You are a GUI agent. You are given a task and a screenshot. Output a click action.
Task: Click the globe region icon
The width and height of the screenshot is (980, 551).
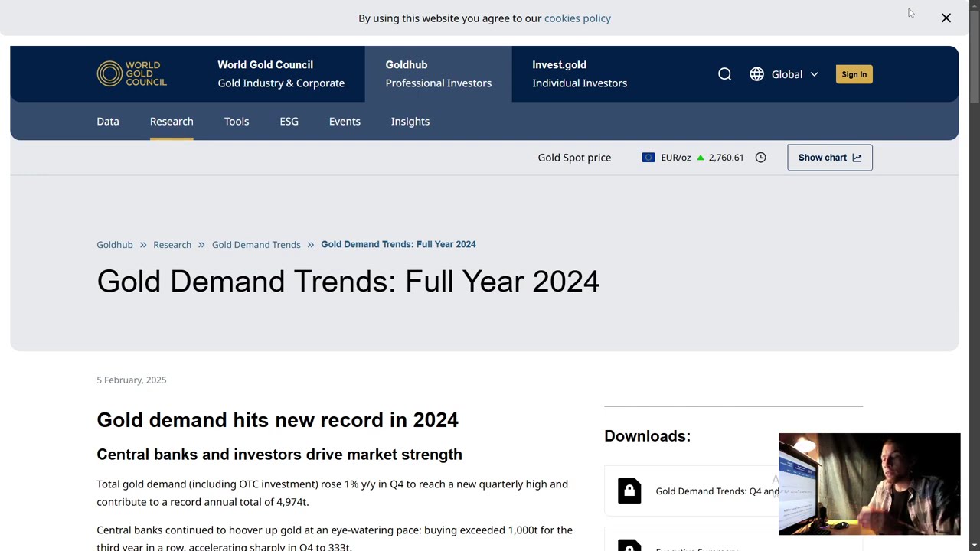756,74
